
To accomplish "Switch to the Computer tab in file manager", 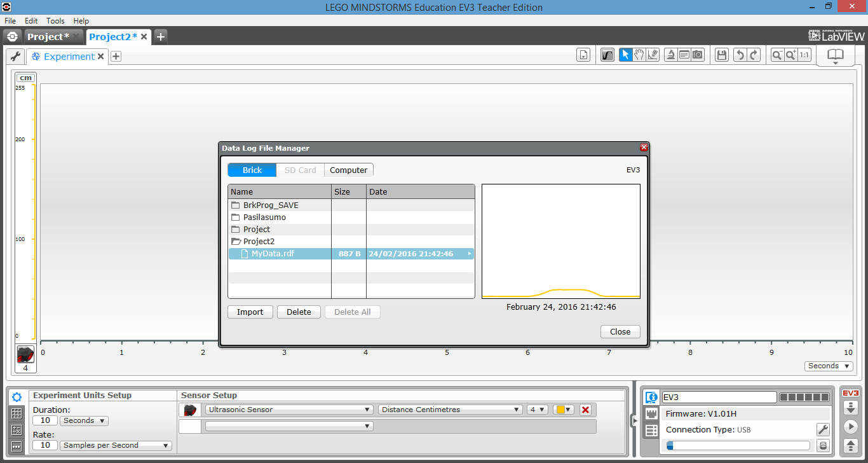I will point(348,170).
